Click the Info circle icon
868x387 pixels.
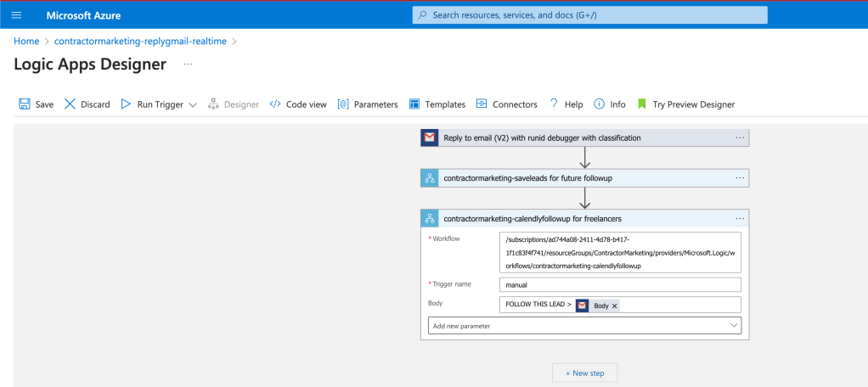tap(599, 104)
